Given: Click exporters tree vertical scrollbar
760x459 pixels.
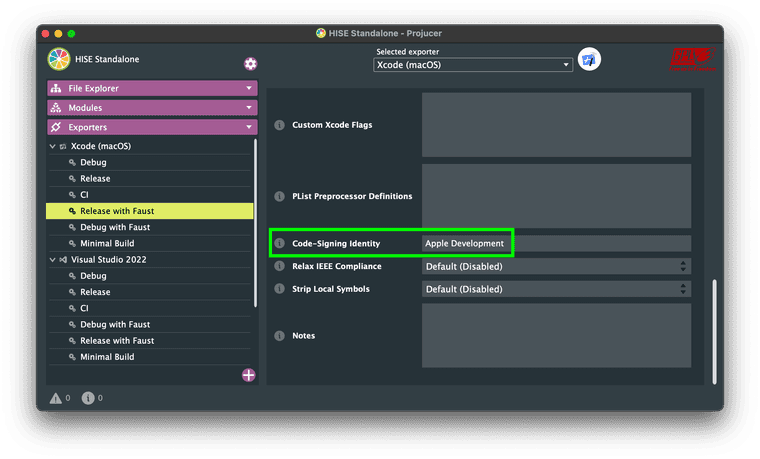Looking at the screenshot, I should 255,223.
